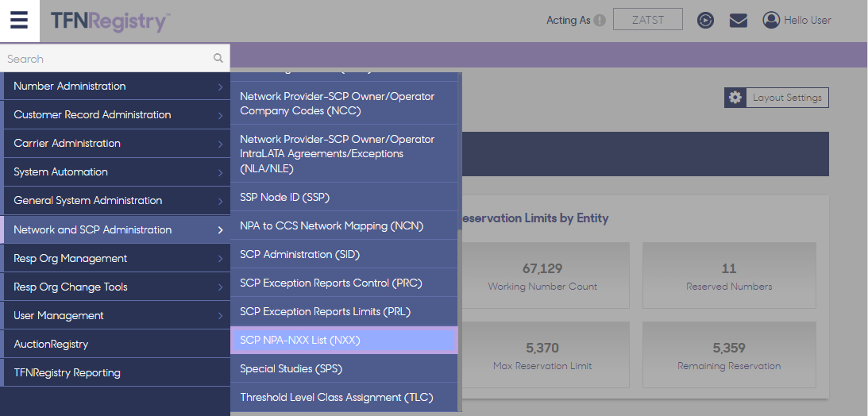
Task: Expand Carrier Administration chevron
Action: [220, 144]
